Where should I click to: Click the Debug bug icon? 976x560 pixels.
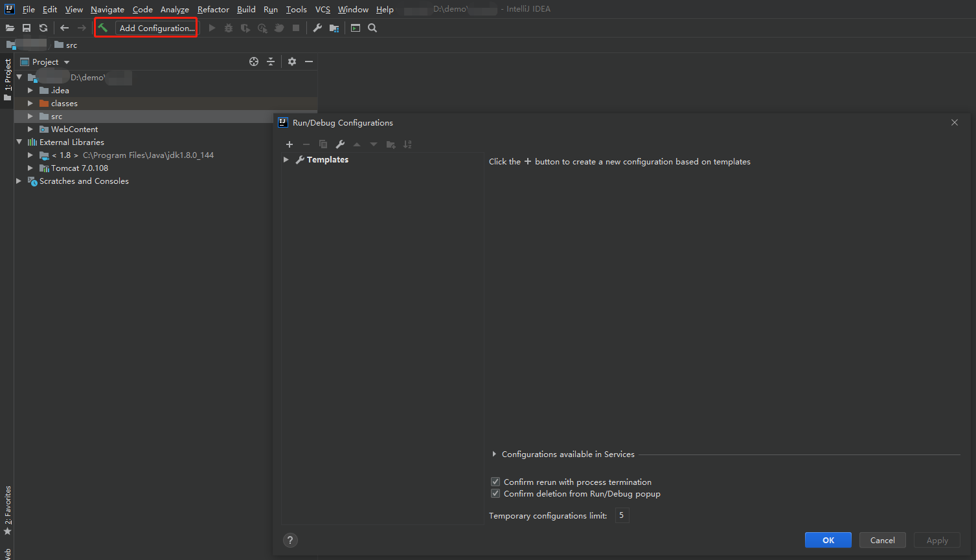coord(229,28)
